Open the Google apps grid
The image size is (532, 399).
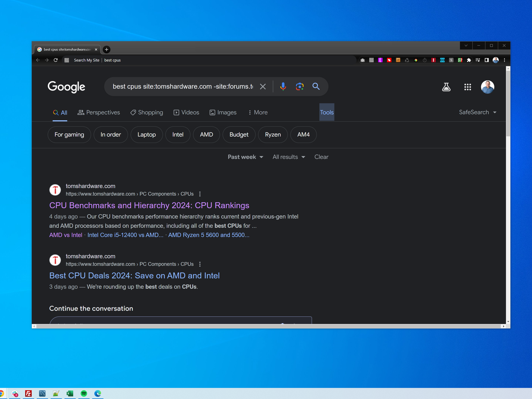point(468,87)
